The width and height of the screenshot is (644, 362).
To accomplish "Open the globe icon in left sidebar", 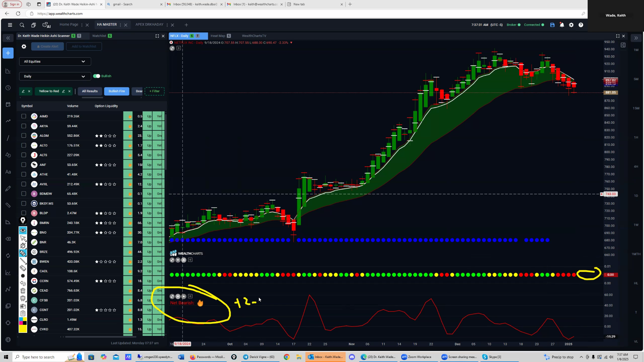I will (8, 340).
